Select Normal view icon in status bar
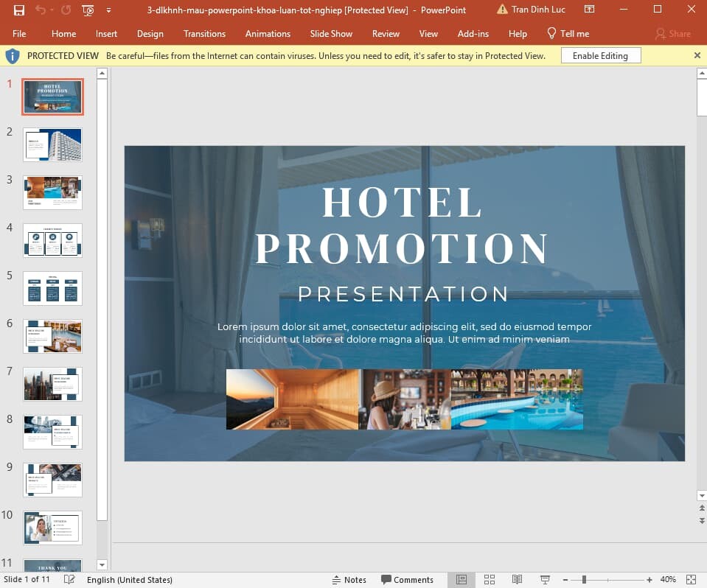Image resolution: width=707 pixels, height=588 pixels. click(462, 580)
